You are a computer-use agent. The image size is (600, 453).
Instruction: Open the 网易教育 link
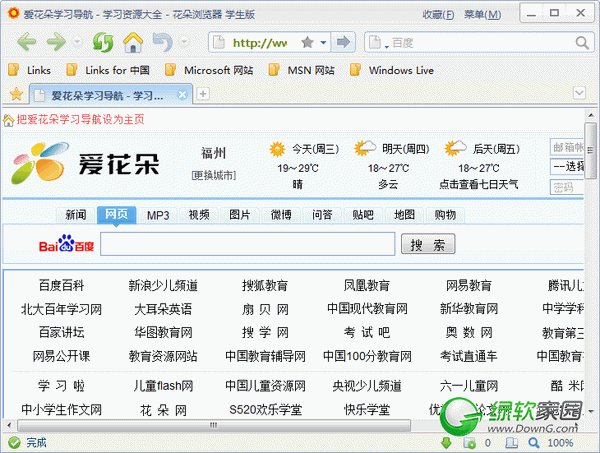click(x=469, y=285)
